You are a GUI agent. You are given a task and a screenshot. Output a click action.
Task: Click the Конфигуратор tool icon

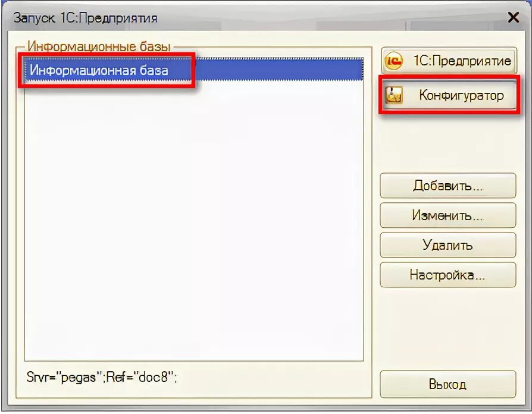coord(394,95)
